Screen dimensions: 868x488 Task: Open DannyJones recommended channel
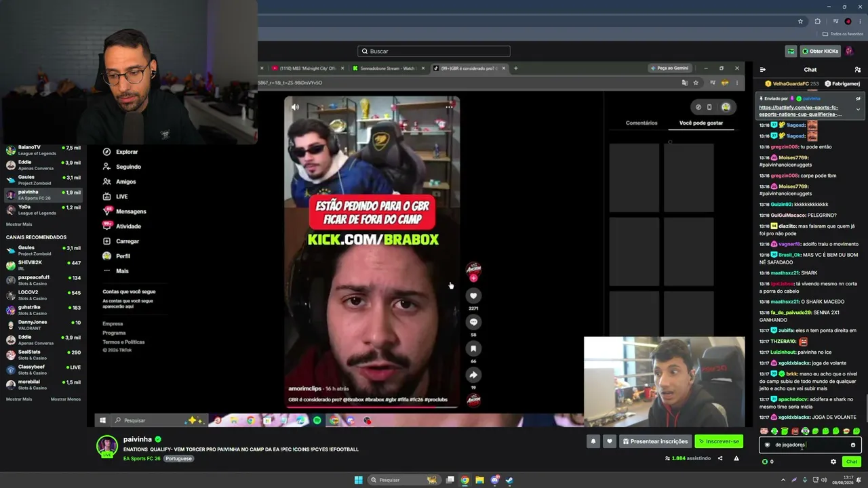click(43, 325)
